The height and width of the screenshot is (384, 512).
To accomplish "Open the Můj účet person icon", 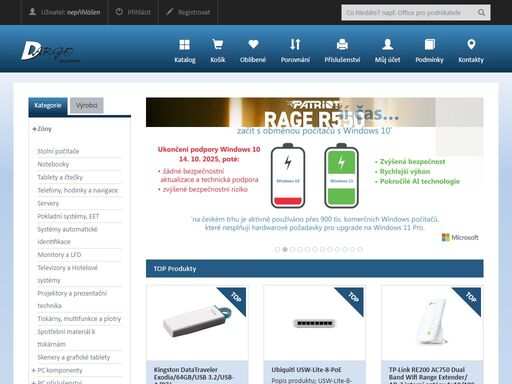I will coord(387,44).
